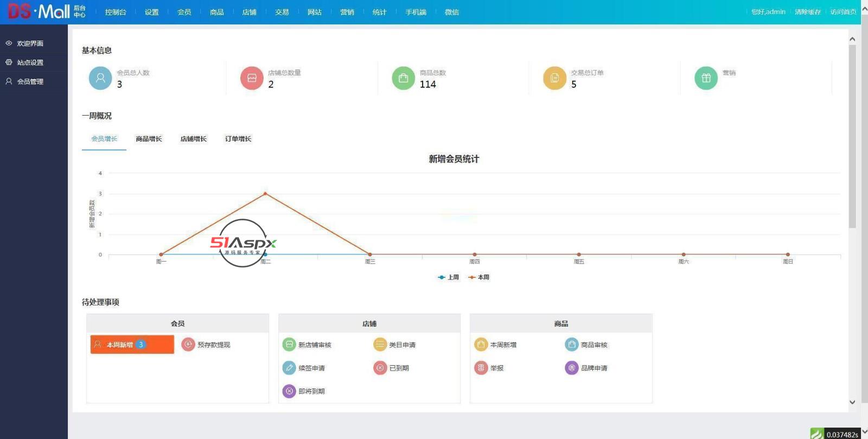868x439 pixels.
Task: Open the 店铺 top menu
Action: [250, 12]
